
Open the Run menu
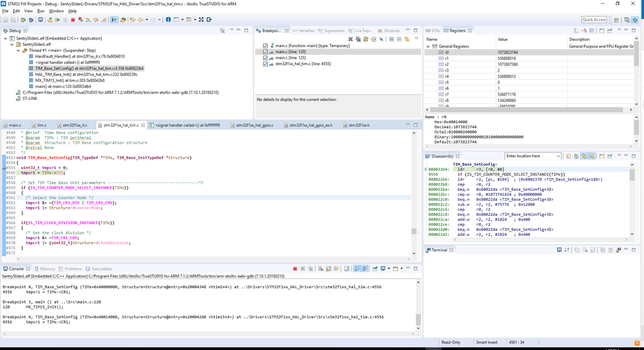41,11
